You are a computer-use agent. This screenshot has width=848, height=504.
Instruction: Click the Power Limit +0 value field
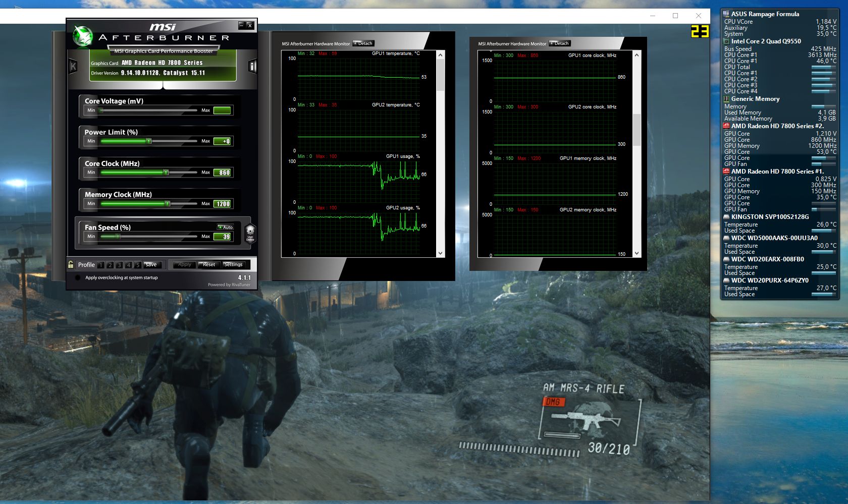222,141
